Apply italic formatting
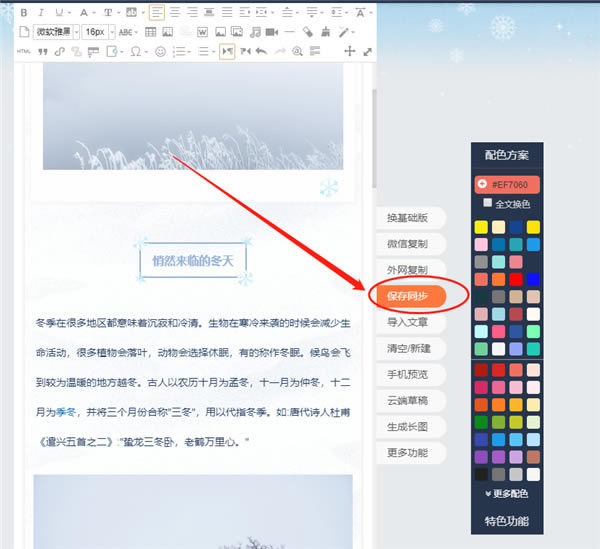Screen dimensions: 600x549 (x=41, y=13)
